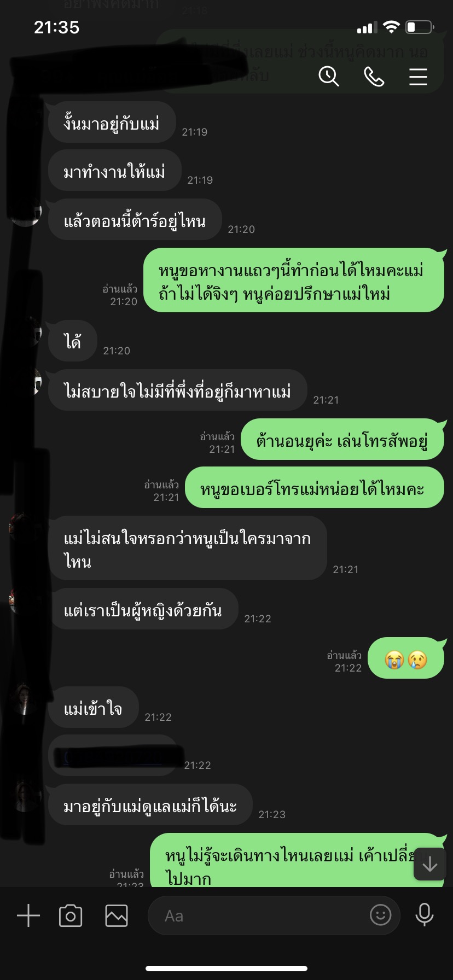This screenshot has width=453, height=980.
Task: Open chat search magnifier icon
Action: tap(329, 77)
